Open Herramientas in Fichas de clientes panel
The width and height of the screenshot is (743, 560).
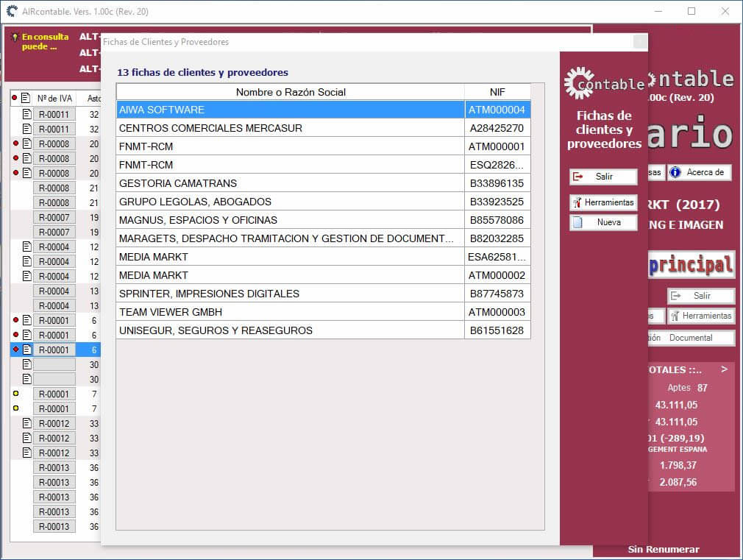603,202
